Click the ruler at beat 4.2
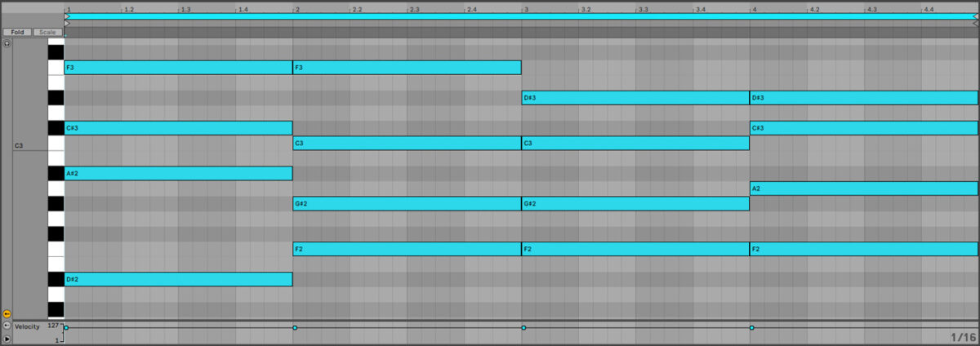 click(x=814, y=9)
